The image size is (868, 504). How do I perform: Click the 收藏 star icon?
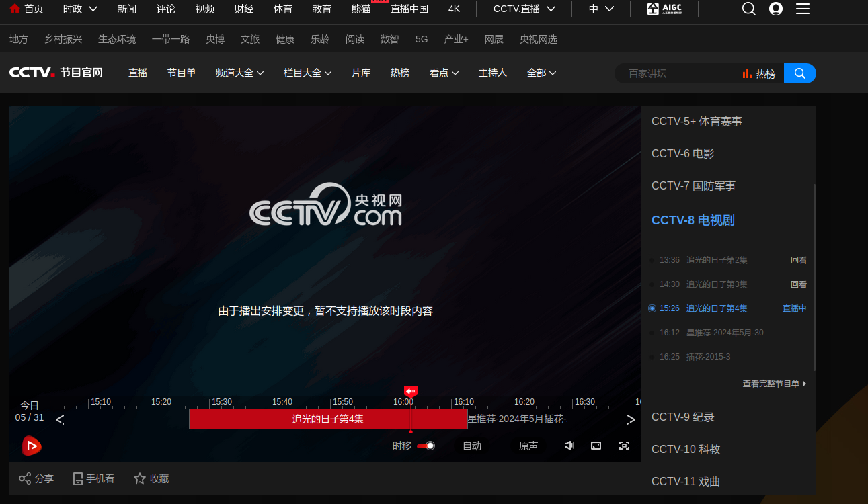[140, 478]
